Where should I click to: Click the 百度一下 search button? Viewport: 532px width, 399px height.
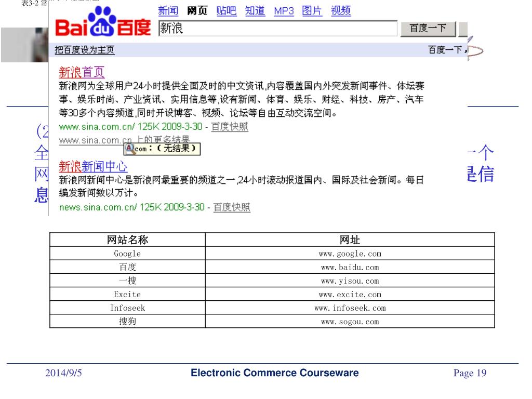[x=428, y=29]
